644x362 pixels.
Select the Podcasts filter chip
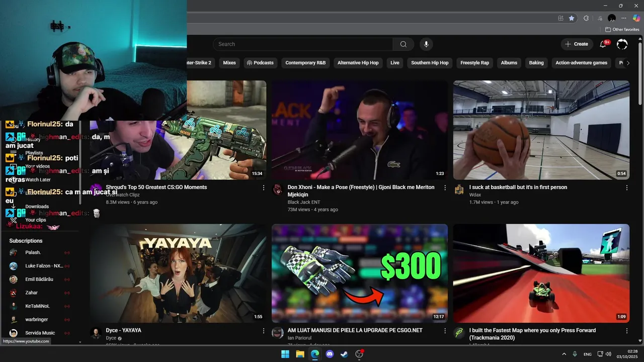coord(260,63)
